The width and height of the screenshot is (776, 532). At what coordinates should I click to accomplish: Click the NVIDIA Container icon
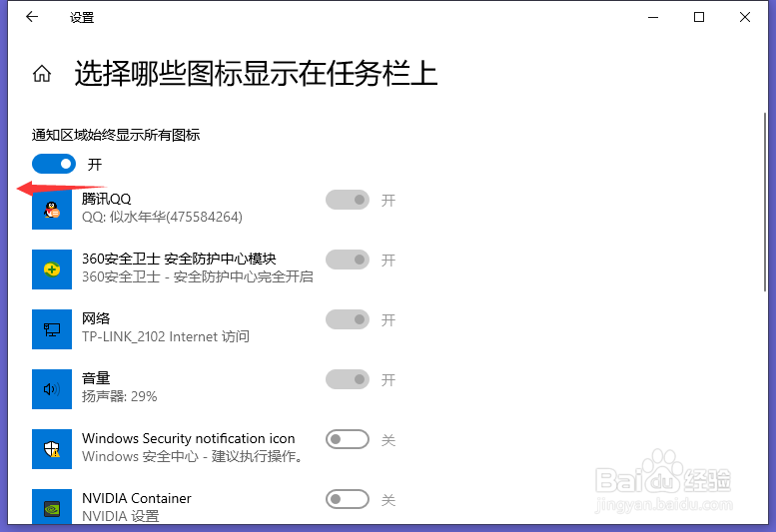[52, 506]
